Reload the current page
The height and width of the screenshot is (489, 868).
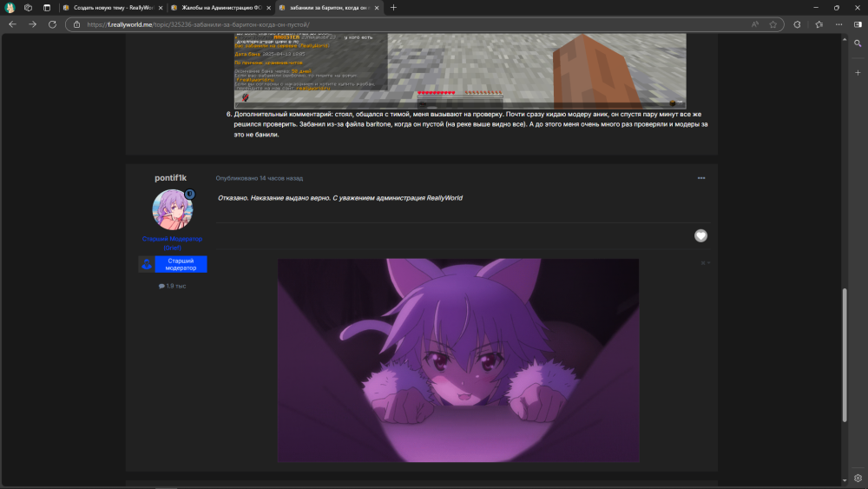(x=52, y=24)
